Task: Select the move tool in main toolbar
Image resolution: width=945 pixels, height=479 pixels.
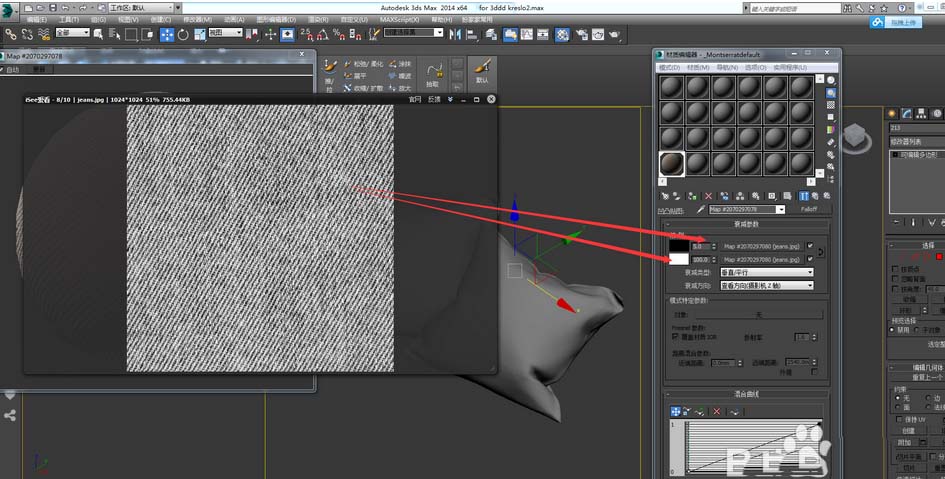Action: 166,33
